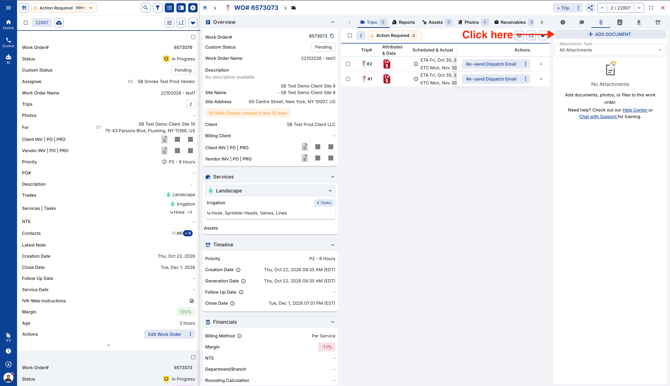Switch to the Receivables tab

tap(514, 22)
